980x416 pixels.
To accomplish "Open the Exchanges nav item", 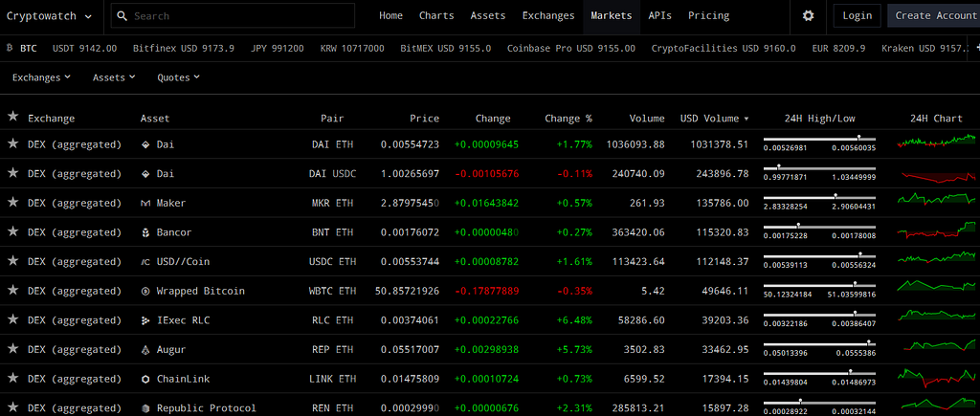I will click(x=548, y=15).
